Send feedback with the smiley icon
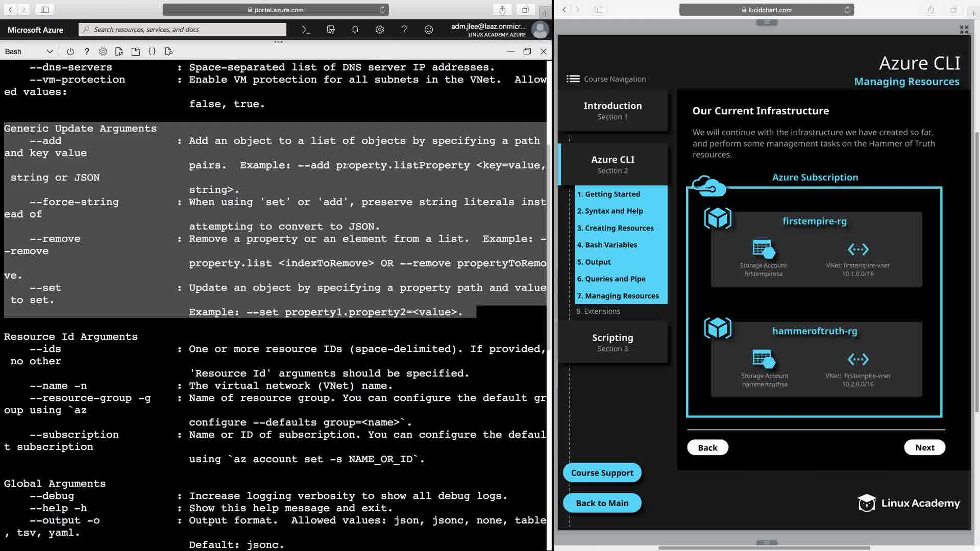980x551 pixels. [x=429, y=30]
